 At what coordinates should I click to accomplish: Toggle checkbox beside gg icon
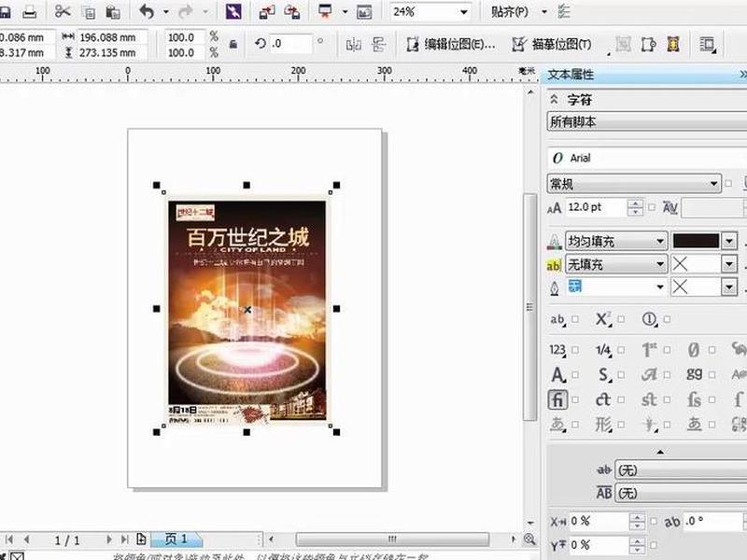point(712,375)
